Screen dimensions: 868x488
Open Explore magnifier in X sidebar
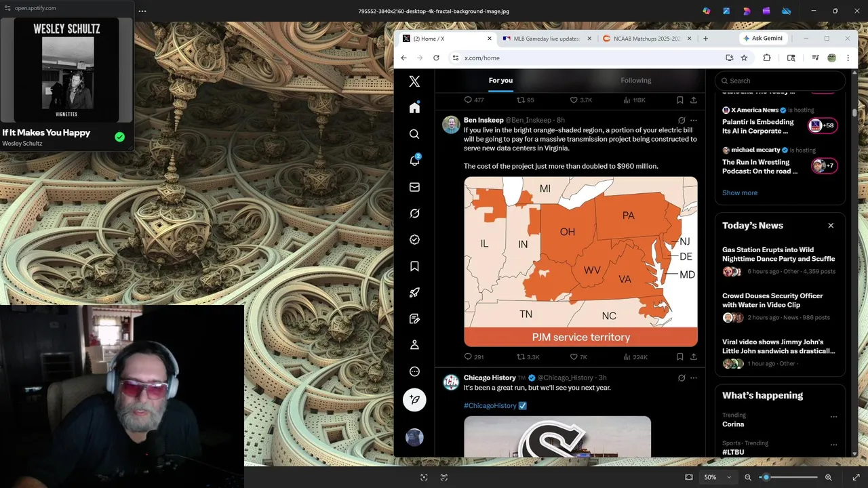point(414,134)
